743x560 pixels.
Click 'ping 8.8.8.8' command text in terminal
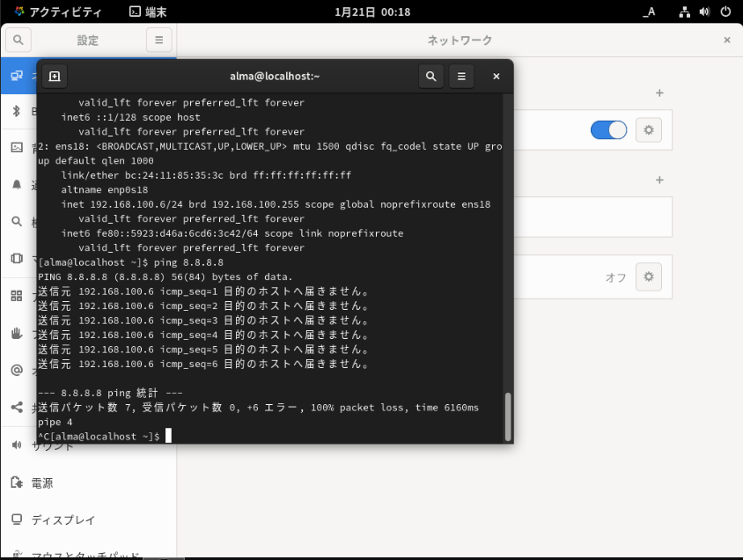[x=188, y=262]
